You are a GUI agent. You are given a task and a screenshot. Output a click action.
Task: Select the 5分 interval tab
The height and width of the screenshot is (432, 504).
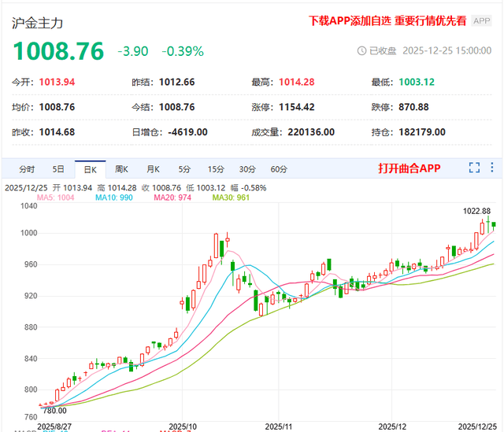click(x=184, y=169)
